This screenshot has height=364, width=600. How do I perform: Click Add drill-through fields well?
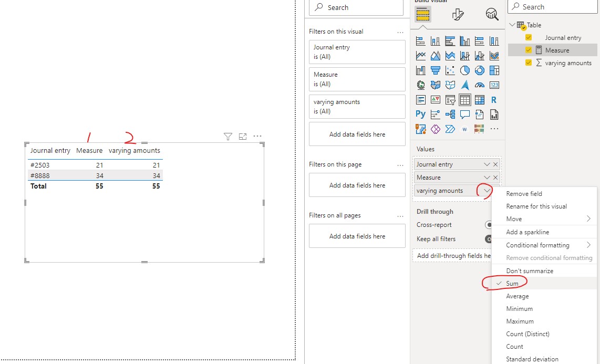tap(452, 255)
